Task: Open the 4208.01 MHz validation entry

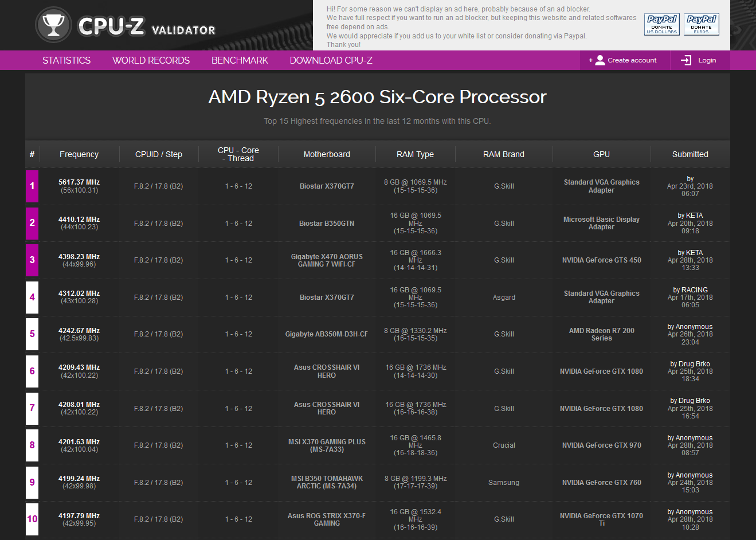Action: [x=79, y=405]
